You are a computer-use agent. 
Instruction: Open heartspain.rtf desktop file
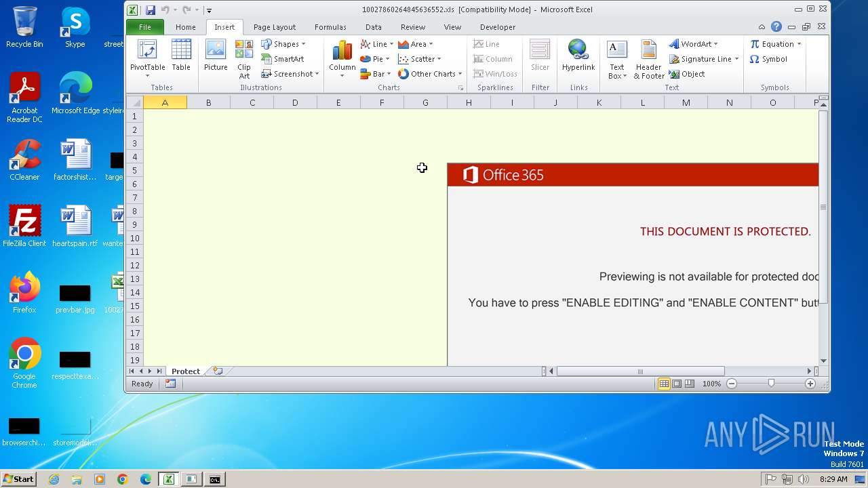click(75, 226)
